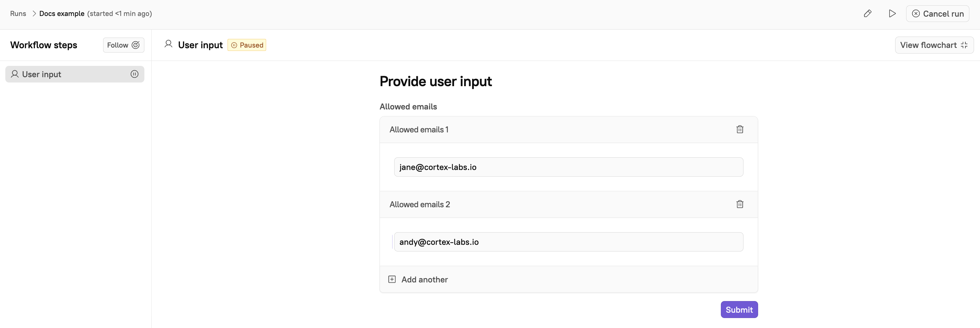Viewport: 980px width, 328px height.
Task: Click the plus icon beside Add another
Action: [x=392, y=279]
